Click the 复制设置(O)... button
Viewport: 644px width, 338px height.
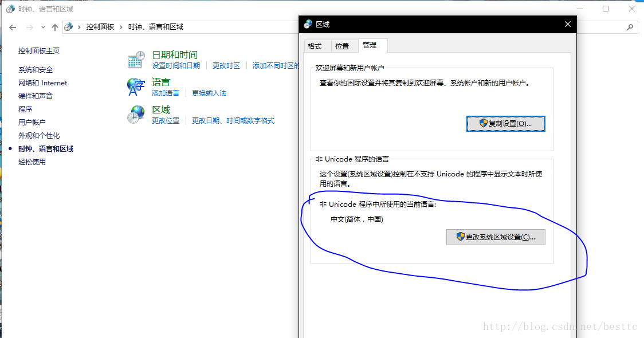506,124
